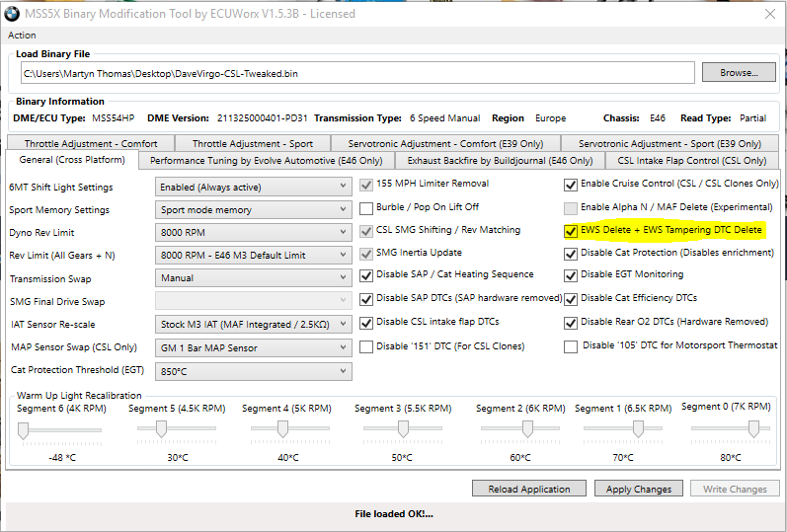Toggle SMG Inertia Update checkbox
The image size is (787, 532).
click(366, 254)
